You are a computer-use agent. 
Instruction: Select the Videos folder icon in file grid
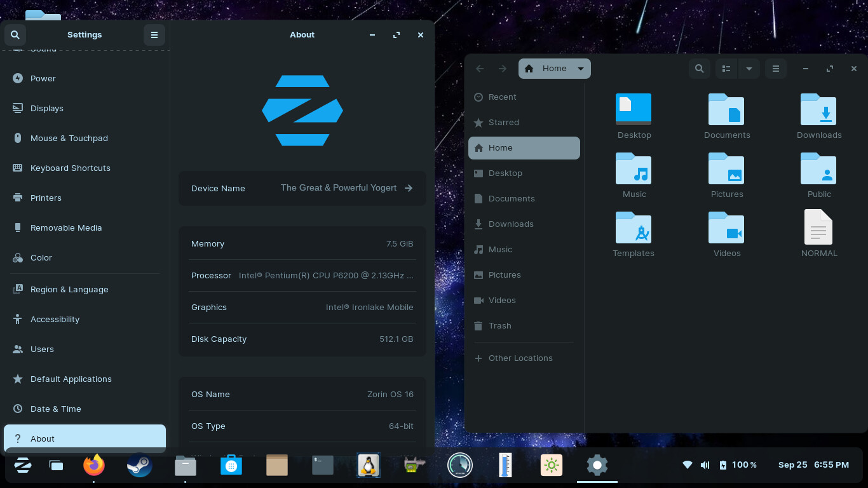(x=726, y=227)
